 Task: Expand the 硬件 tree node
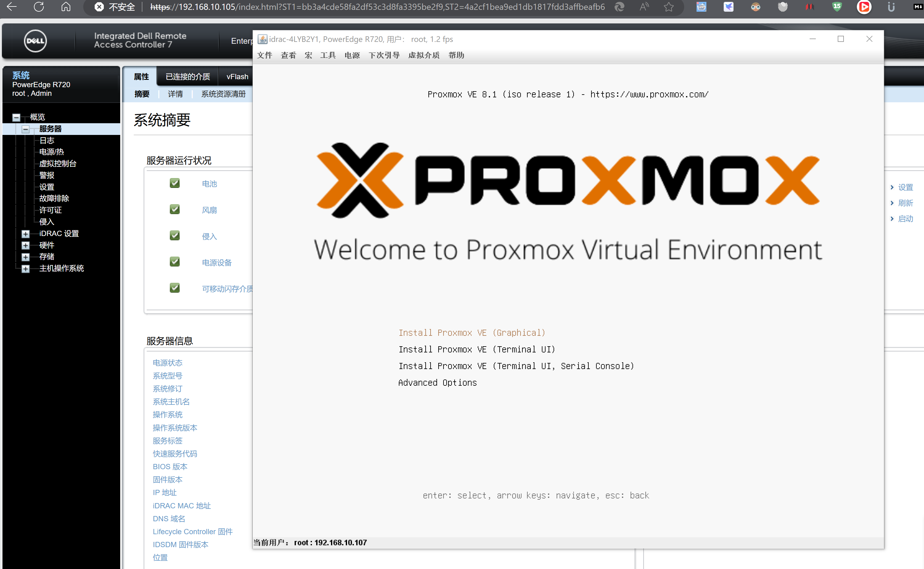[25, 245]
